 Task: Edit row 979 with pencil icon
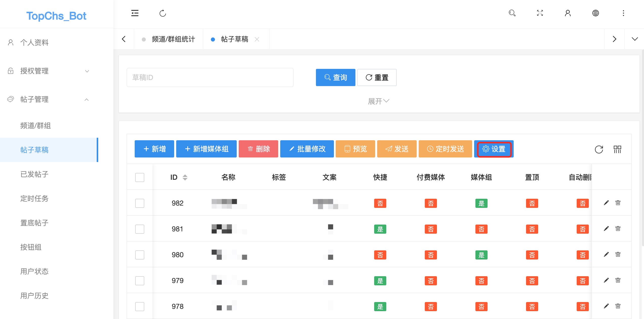606,280
